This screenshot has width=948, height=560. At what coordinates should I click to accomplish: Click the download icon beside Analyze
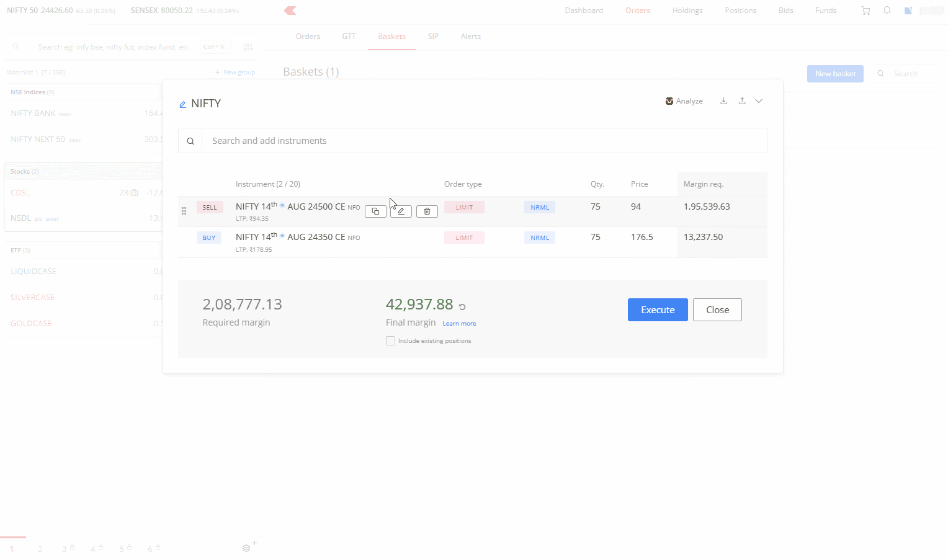[723, 101]
